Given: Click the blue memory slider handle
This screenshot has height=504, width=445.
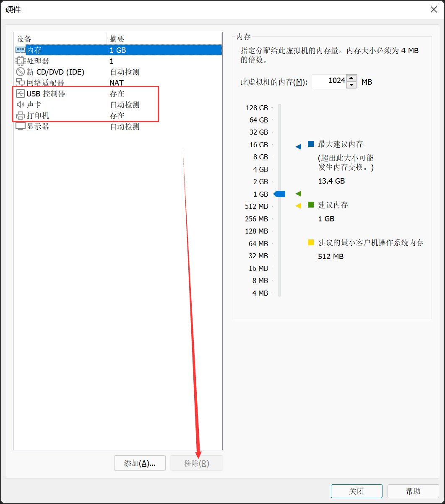Looking at the screenshot, I should point(279,194).
